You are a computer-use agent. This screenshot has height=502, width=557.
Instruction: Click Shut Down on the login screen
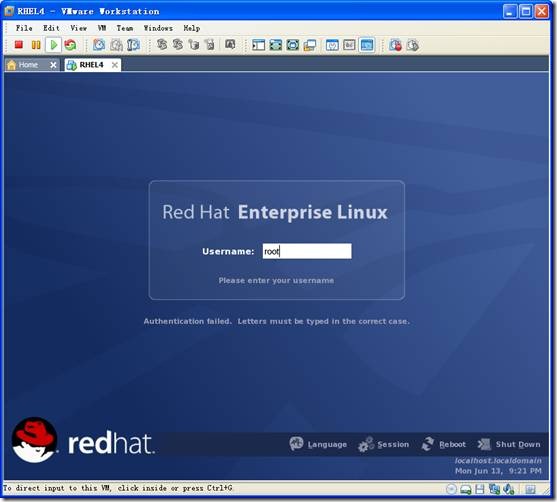(x=509, y=444)
